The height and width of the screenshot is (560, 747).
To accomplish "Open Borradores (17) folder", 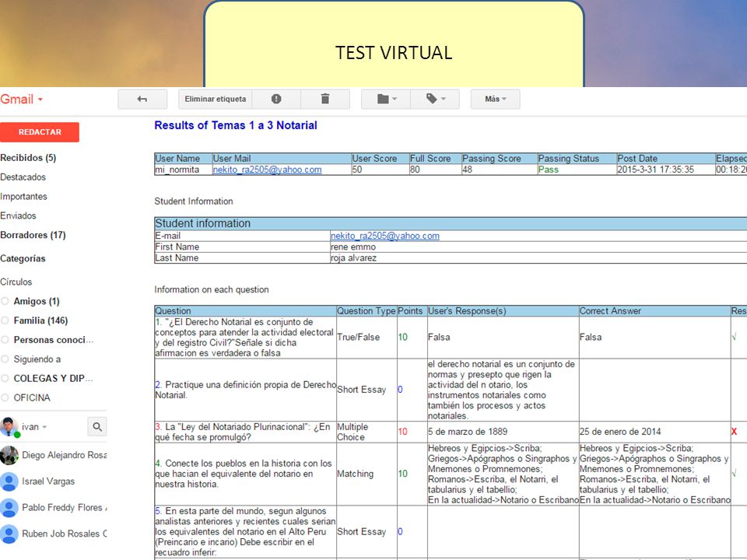I will coord(33,235).
